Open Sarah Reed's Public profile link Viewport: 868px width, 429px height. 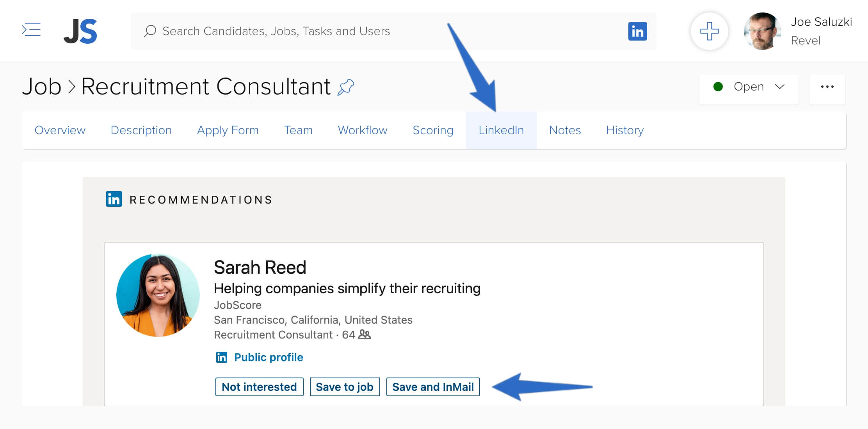(269, 357)
